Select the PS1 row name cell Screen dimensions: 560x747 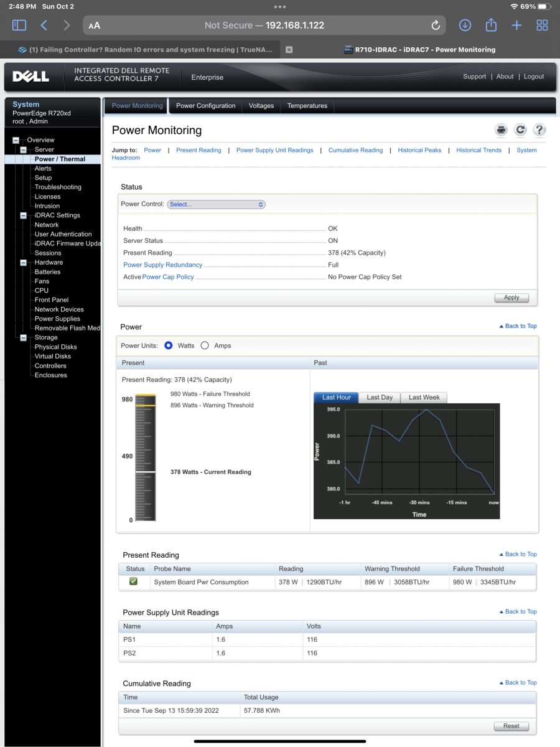[x=165, y=639]
